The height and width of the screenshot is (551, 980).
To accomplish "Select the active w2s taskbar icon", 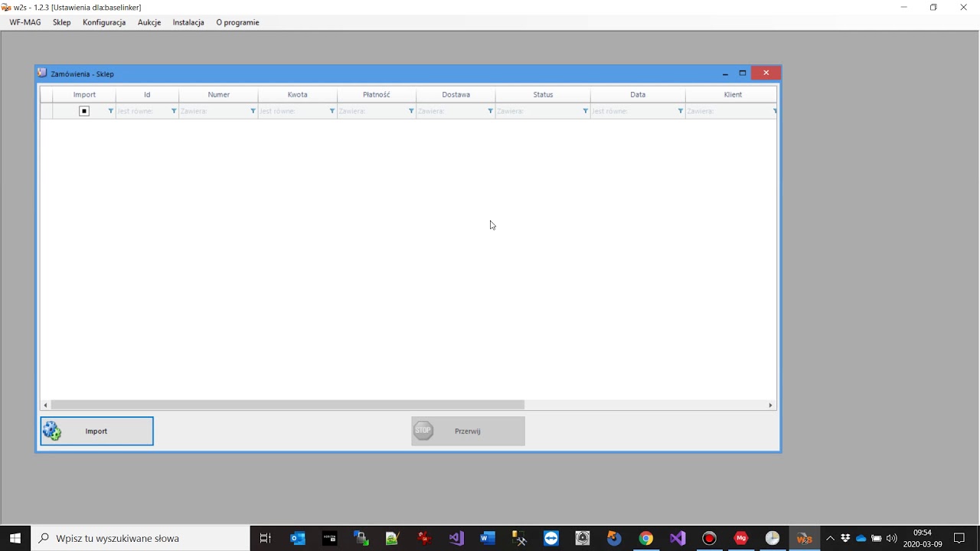I will (804, 538).
